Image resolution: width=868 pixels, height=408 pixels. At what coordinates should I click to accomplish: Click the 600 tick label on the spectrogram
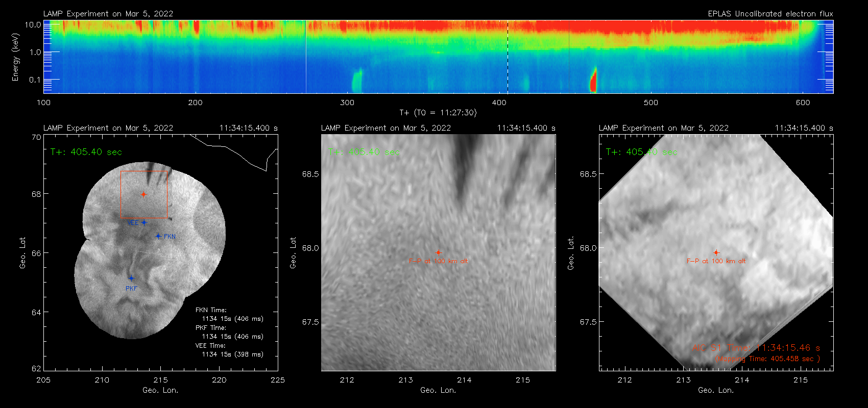click(803, 103)
